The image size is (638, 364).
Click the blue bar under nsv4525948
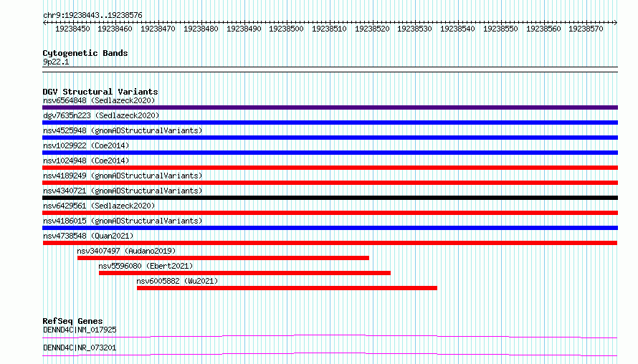[330, 138]
